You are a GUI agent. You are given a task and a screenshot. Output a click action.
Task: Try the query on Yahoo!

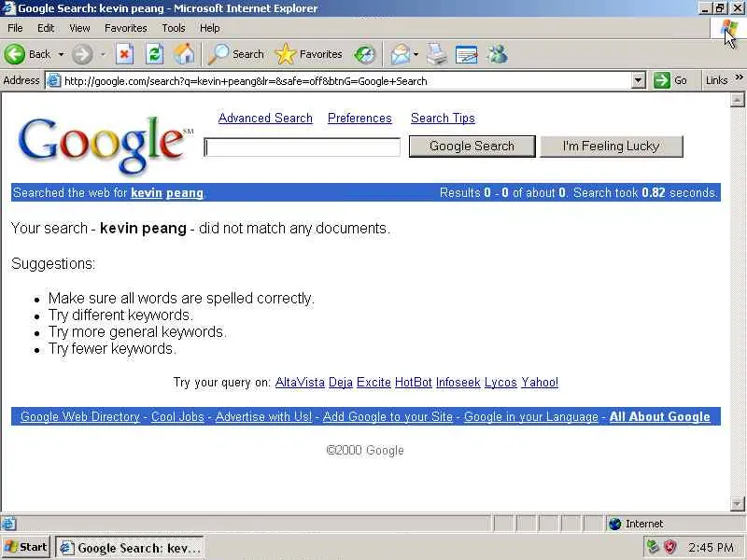point(540,383)
